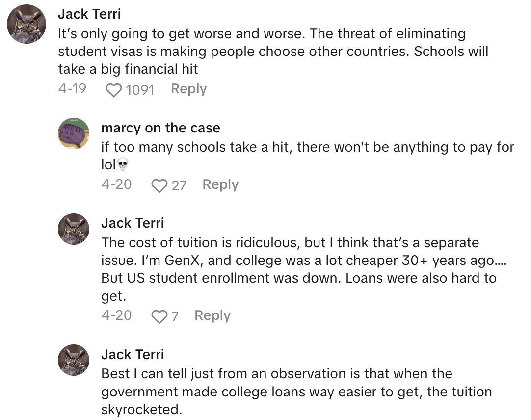Tap owl avatar beside the college loans reply

(74, 360)
